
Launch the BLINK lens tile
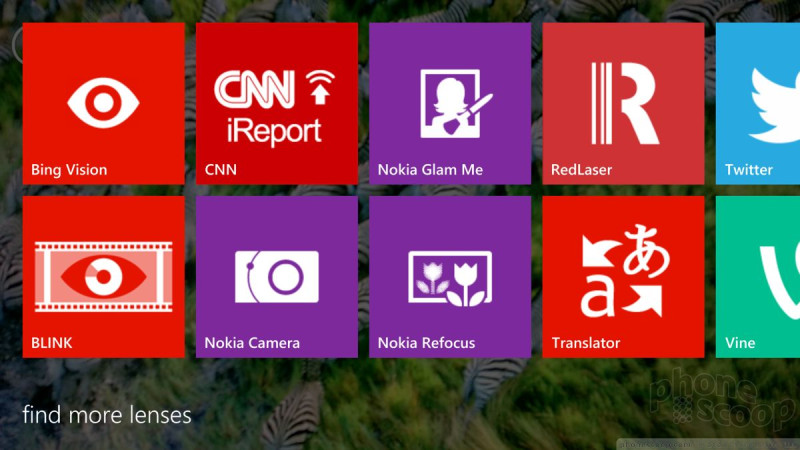click(104, 277)
